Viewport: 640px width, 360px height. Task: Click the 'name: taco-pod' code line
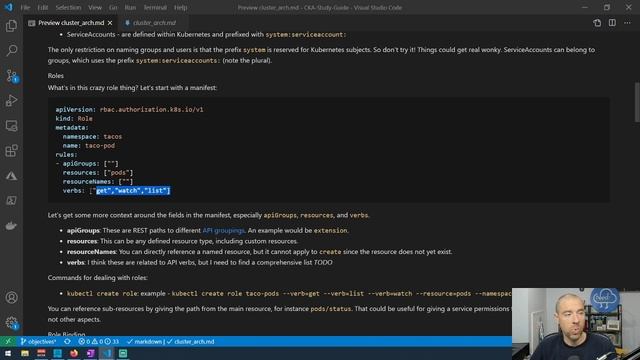89,145
